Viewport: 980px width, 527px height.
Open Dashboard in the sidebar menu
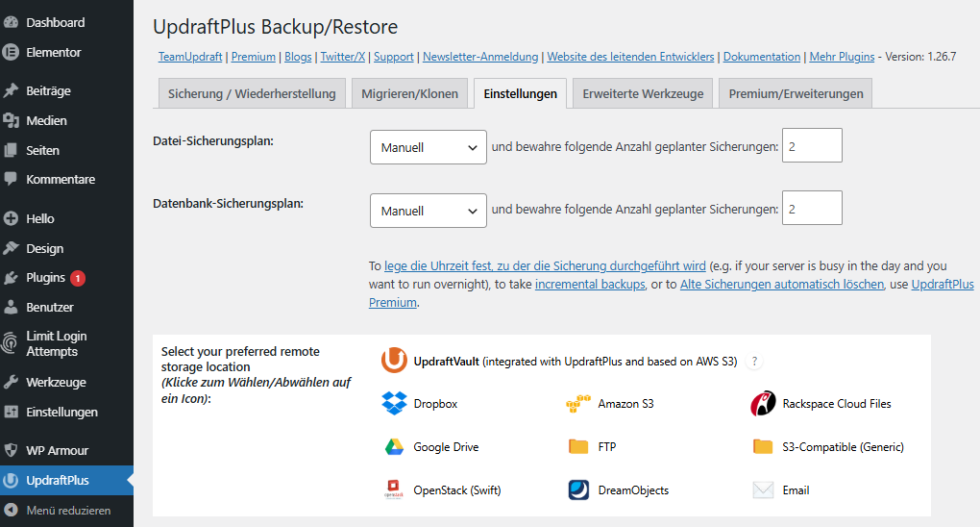pyautogui.click(x=66, y=22)
